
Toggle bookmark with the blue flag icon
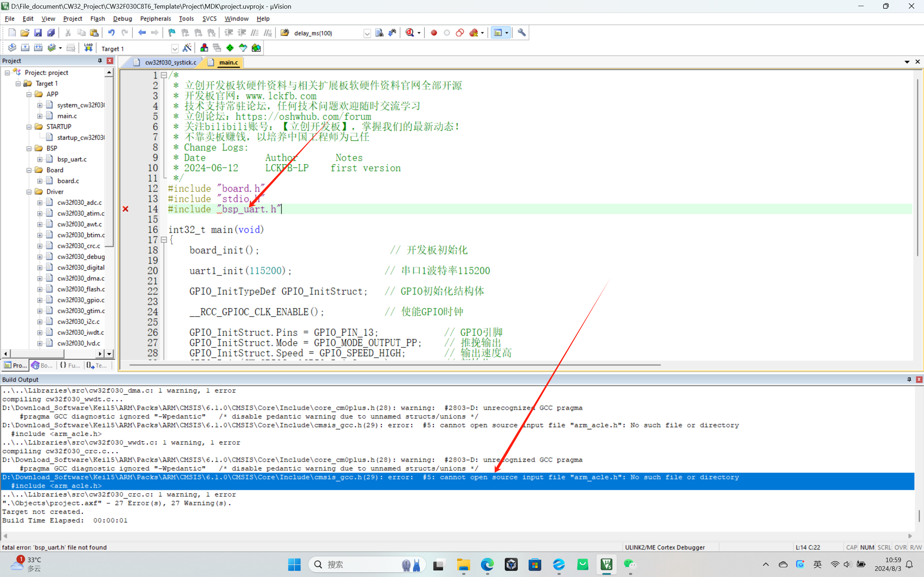(x=172, y=33)
